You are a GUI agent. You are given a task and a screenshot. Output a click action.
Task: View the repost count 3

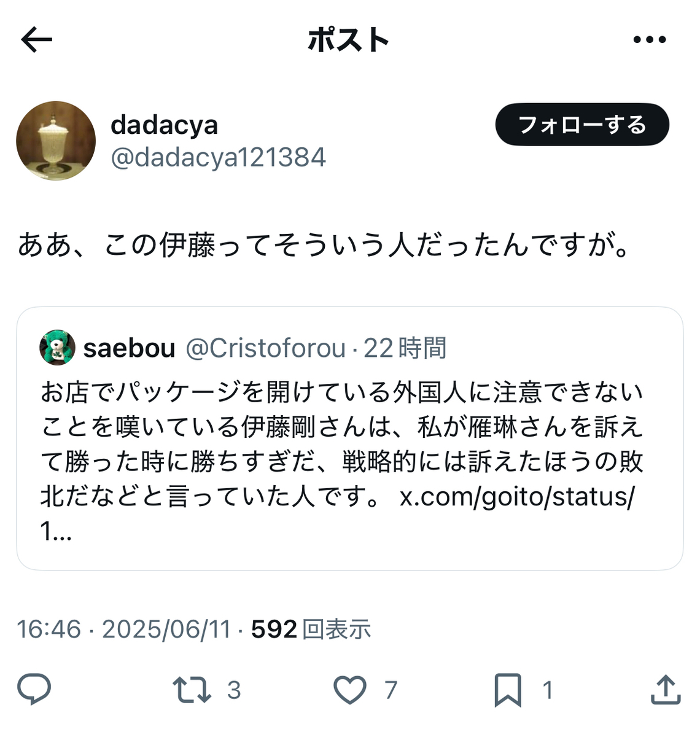[x=234, y=690]
